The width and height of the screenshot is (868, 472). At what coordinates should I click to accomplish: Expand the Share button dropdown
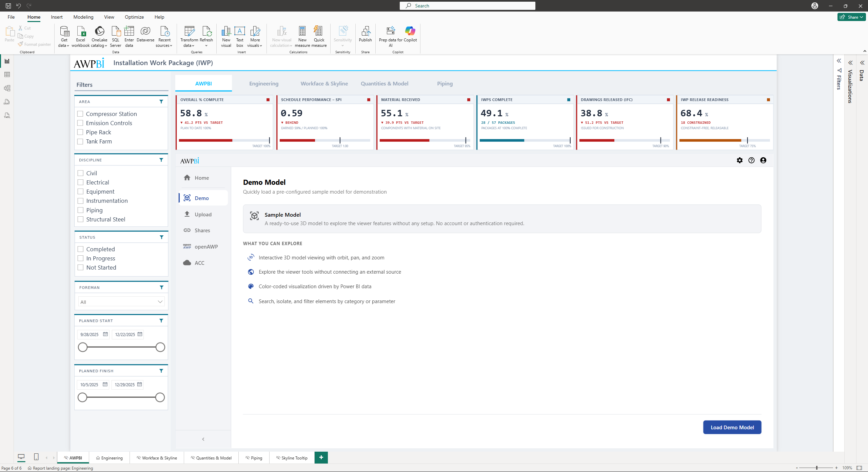pos(862,17)
